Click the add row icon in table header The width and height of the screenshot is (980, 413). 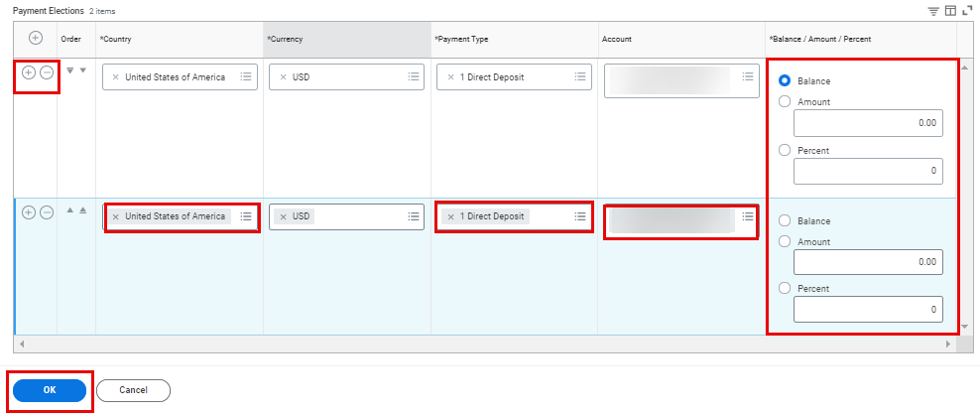coord(35,39)
